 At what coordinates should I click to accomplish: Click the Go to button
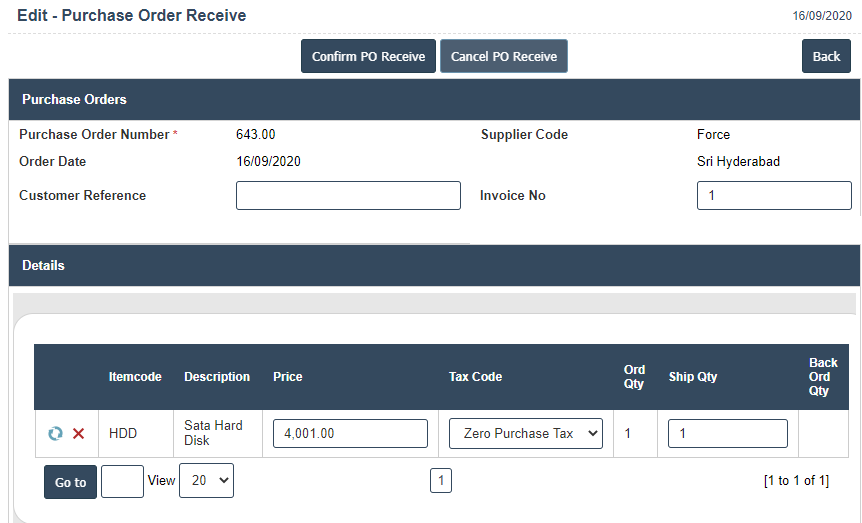coord(70,482)
